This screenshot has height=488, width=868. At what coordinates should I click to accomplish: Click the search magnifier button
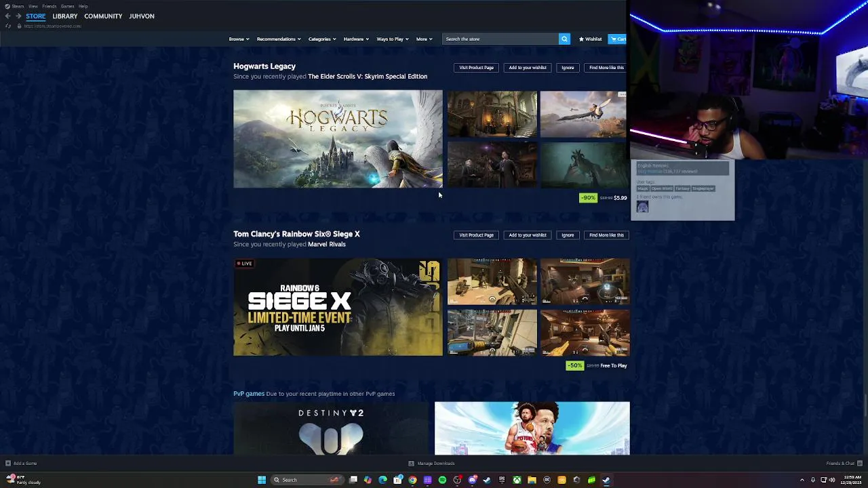point(564,39)
